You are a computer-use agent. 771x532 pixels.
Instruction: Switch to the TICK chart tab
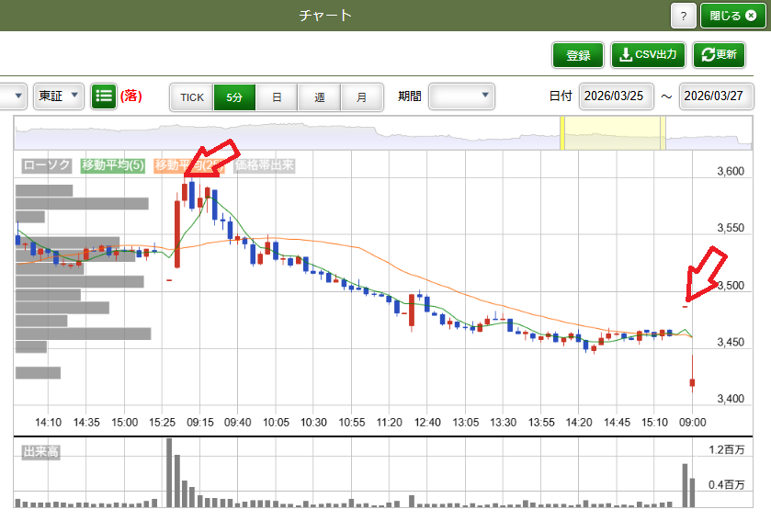coord(192,96)
